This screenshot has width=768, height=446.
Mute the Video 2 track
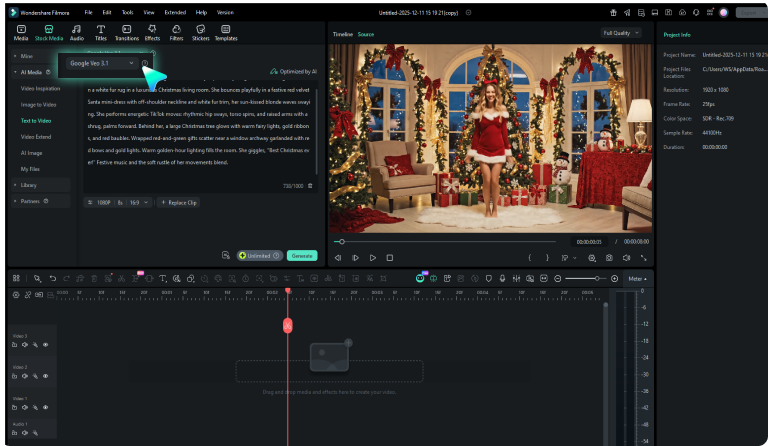click(24, 376)
